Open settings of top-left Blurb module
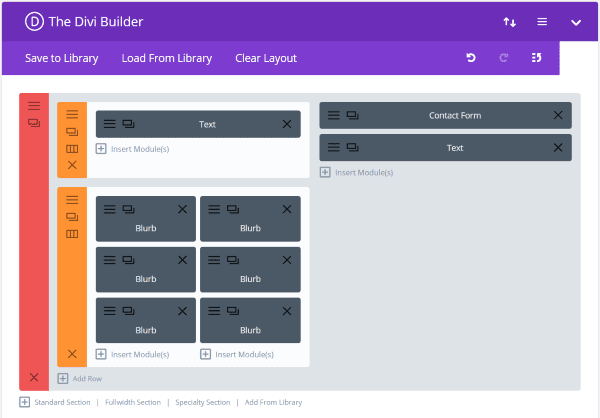 pos(109,209)
